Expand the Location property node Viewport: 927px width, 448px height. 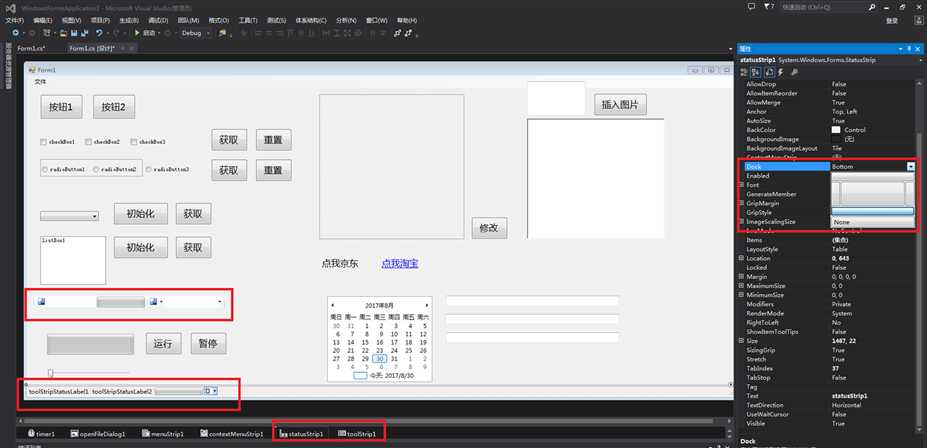[741, 258]
